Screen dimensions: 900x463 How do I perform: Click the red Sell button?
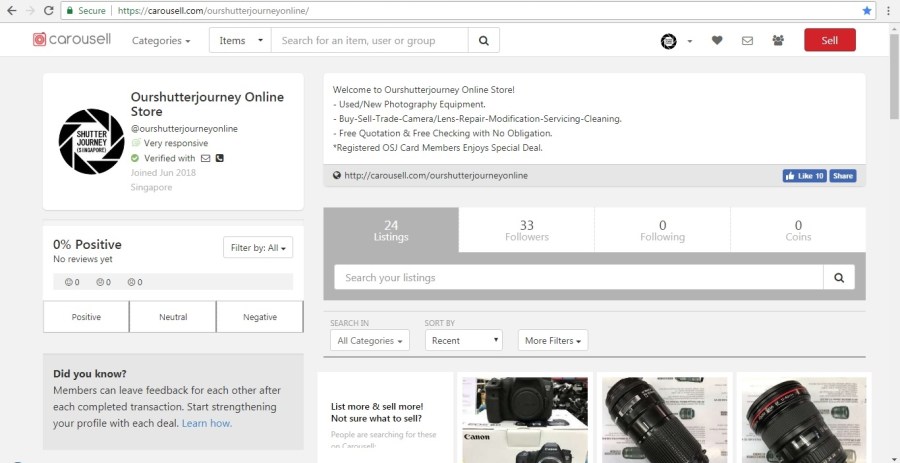pyautogui.click(x=829, y=40)
